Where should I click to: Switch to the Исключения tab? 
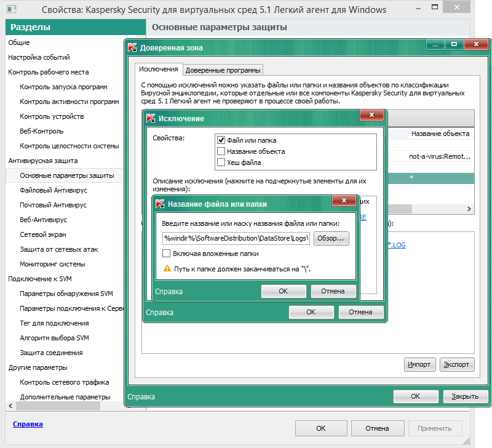pyautogui.click(x=159, y=69)
